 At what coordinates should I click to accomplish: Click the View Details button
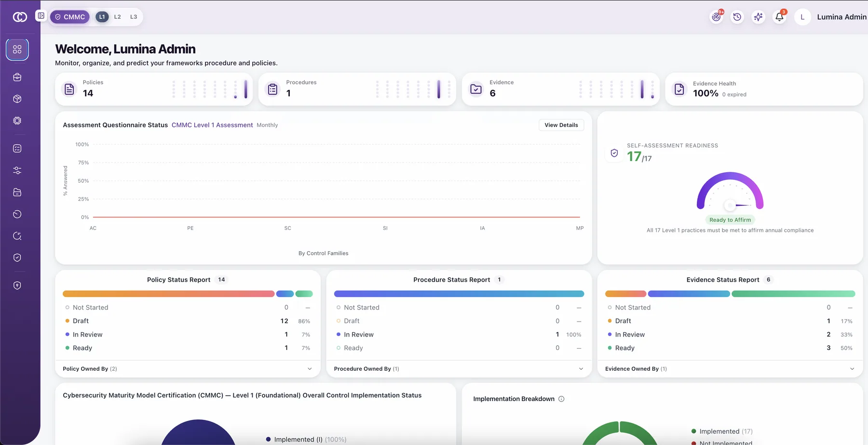coord(561,125)
